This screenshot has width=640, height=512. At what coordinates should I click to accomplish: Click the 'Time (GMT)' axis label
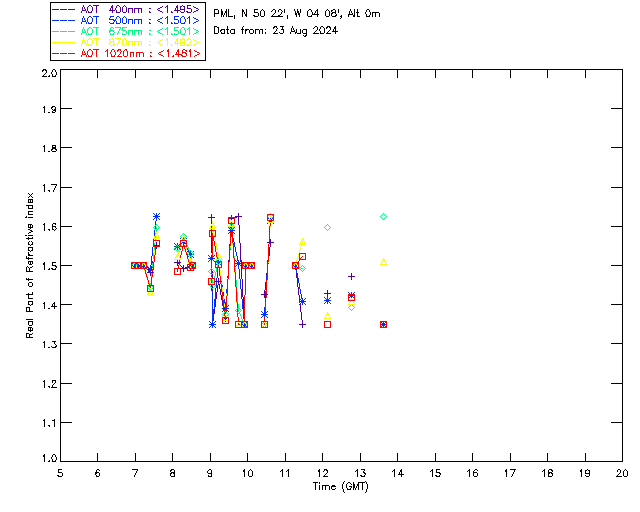340,487
